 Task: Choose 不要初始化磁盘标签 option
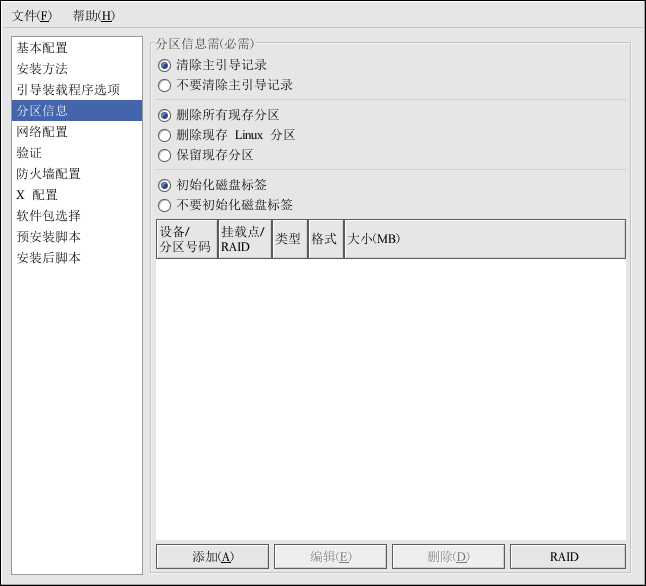[165, 205]
